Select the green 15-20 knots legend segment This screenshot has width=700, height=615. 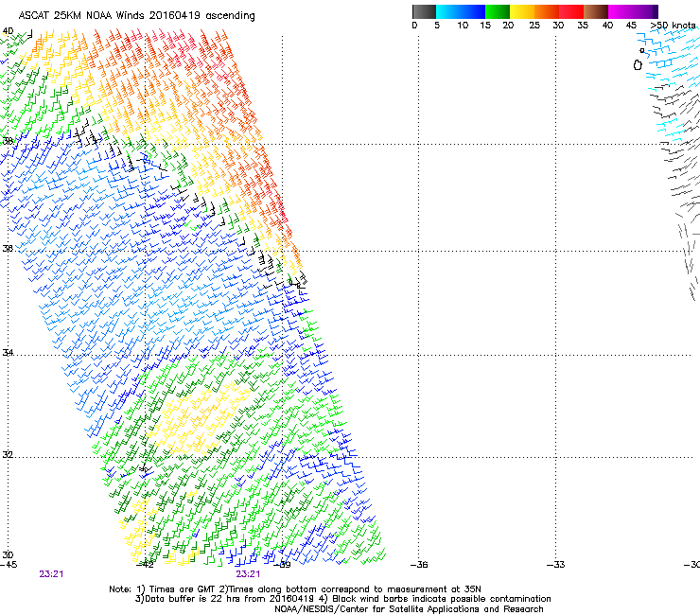click(498, 11)
